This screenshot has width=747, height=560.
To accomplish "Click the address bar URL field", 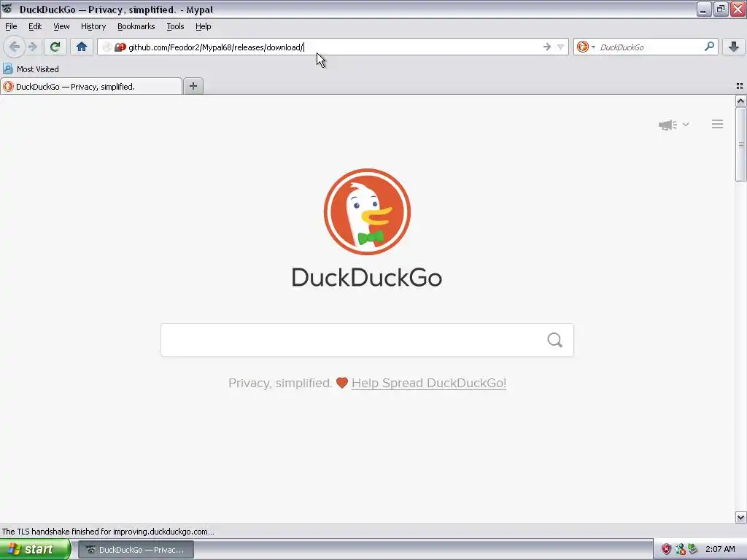I will click(x=333, y=47).
